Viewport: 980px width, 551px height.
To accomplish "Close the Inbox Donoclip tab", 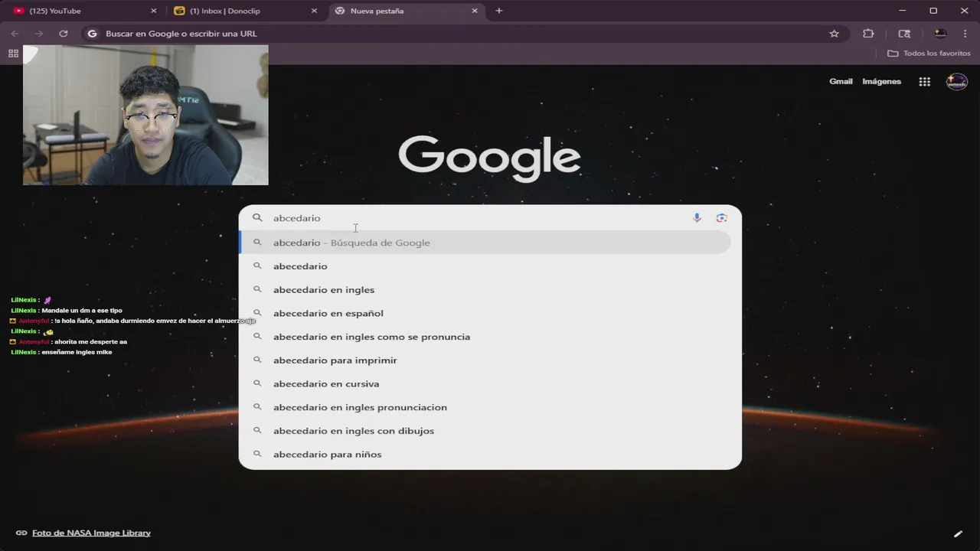I will tap(314, 11).
